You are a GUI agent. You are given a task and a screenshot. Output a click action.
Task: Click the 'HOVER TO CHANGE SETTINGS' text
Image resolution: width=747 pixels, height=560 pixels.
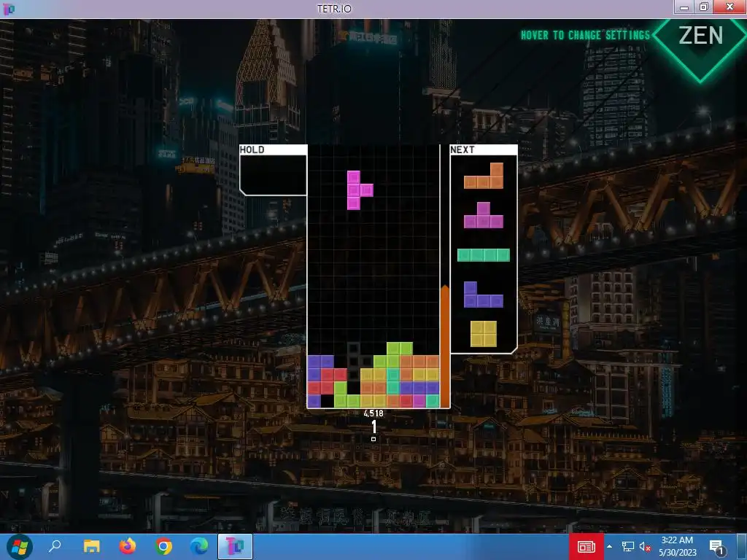click(x=586, y=35)
